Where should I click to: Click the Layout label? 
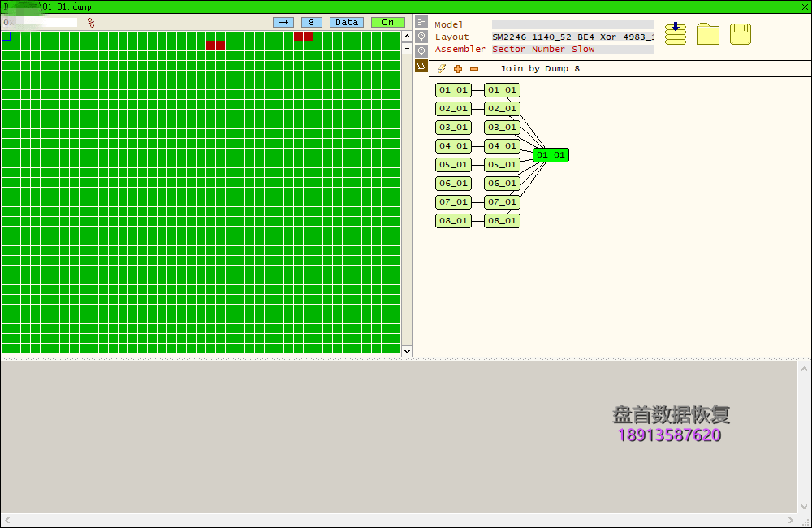[451, 37]
